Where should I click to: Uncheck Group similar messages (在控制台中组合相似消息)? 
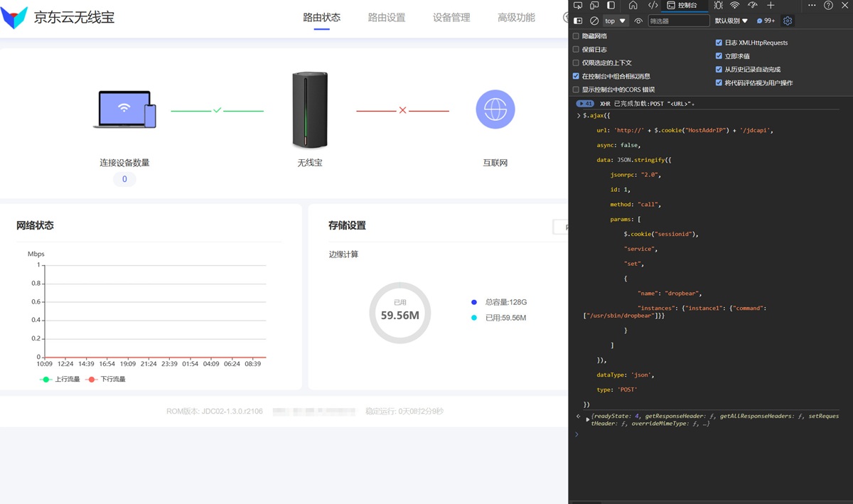coord(576,76)
